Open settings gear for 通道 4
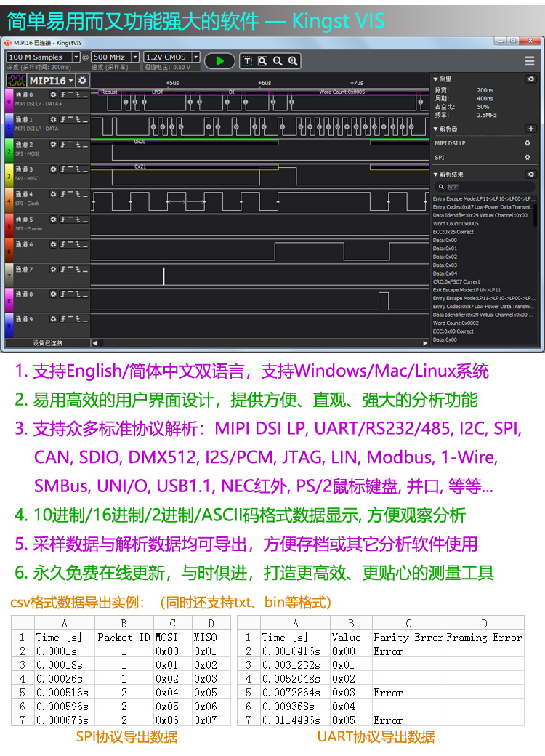This screenshot has height=756, width=545. pos(54,194)
